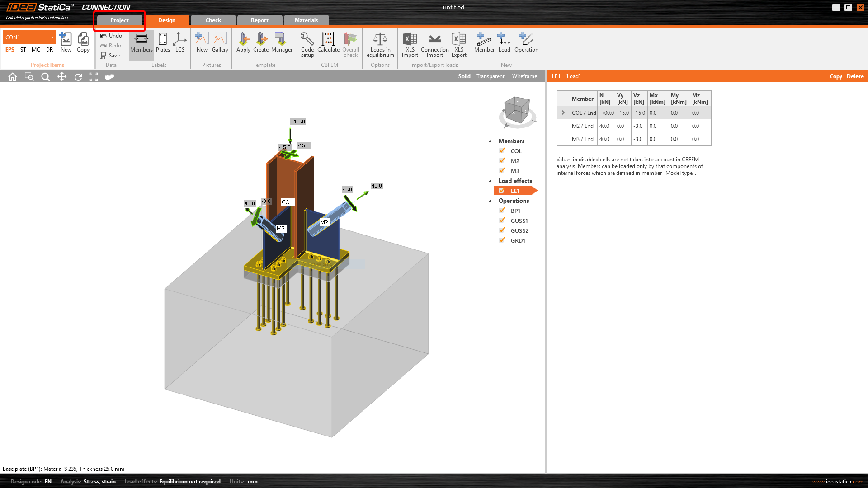Viewport: 868px width, 488px height.
Task: Disable the BP1 operation checkbox
Action: [502, 211]
